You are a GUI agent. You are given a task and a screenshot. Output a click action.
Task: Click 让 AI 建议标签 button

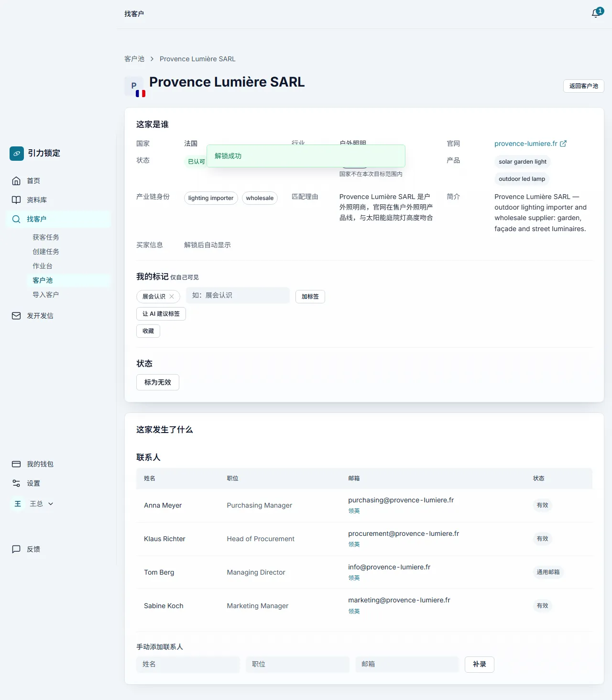point(161,314)
